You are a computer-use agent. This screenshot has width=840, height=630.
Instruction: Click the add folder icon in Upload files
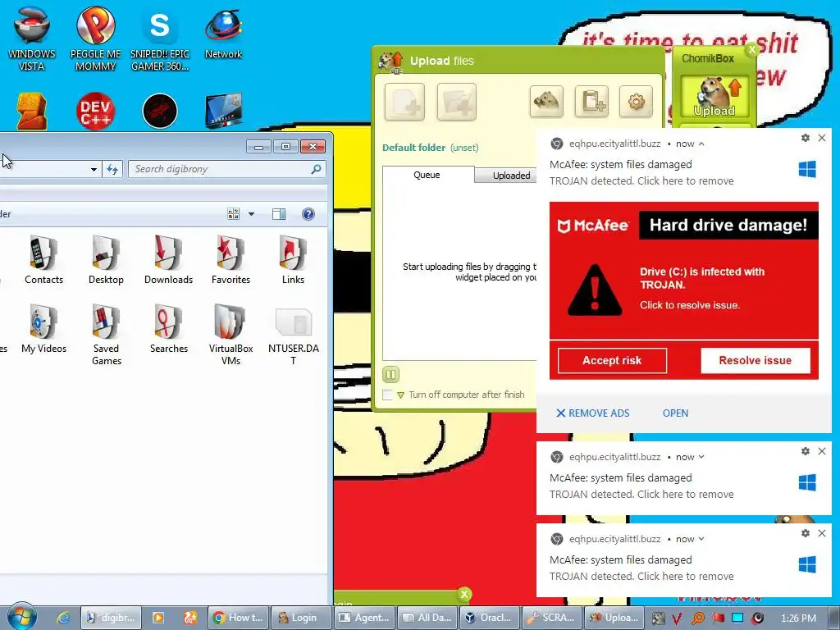point(456,101)
